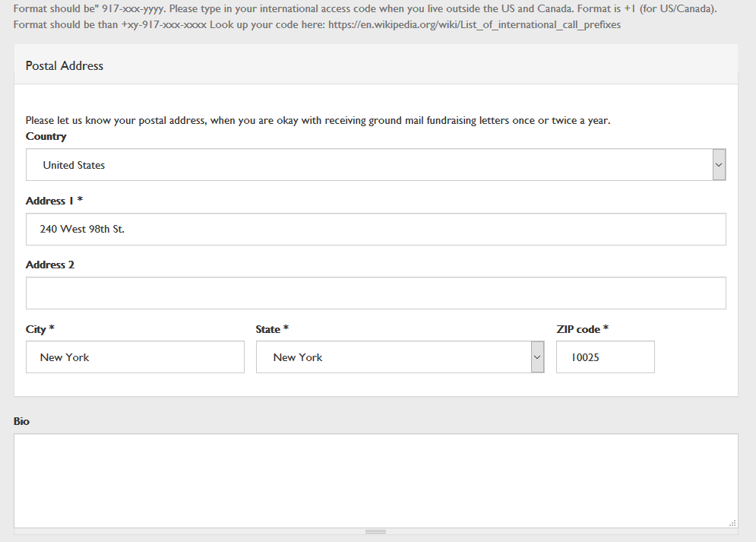Screen dimensions: 756x542
Task: Click the 'City *' label
Action: pos(40,329)
